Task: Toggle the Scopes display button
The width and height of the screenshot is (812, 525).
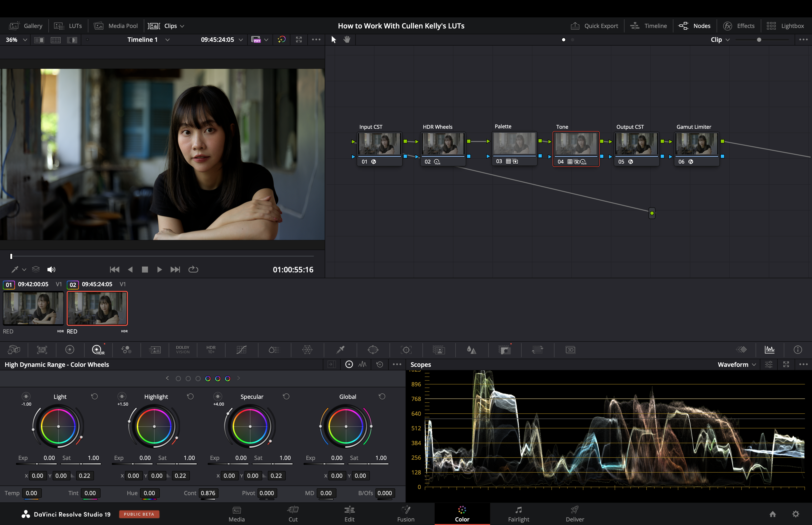Action: [769, 350]
